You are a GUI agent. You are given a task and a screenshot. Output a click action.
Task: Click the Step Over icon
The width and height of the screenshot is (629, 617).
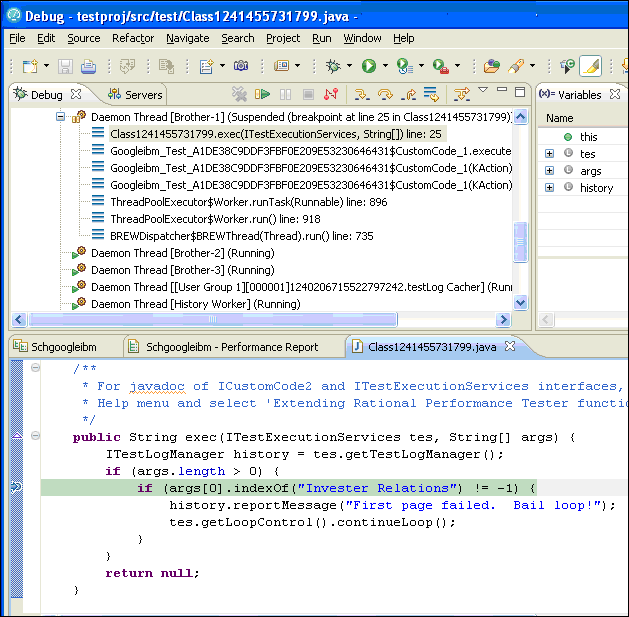pyautogui.click(x=385, y=95)
